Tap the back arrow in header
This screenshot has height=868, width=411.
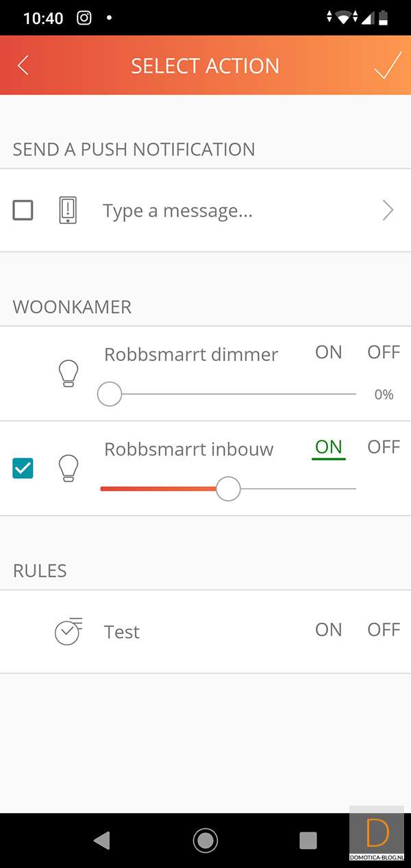[23, 66]
